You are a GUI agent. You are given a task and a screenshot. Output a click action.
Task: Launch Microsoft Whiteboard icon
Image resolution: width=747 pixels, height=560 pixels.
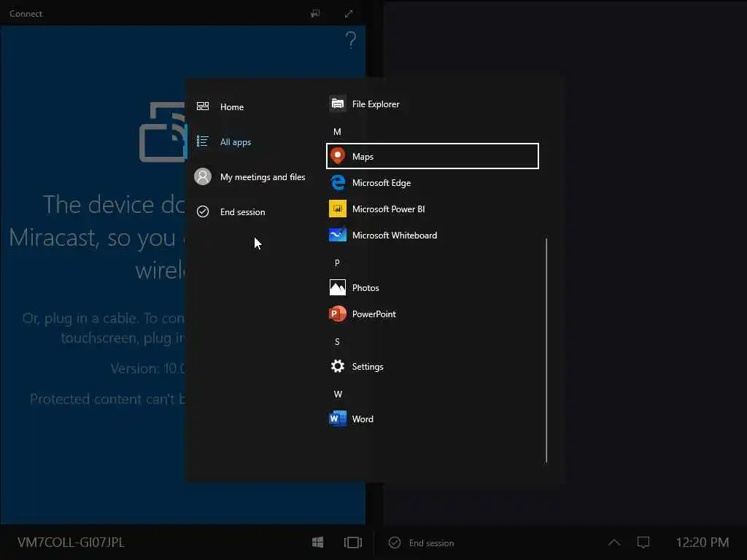(338, 235)
